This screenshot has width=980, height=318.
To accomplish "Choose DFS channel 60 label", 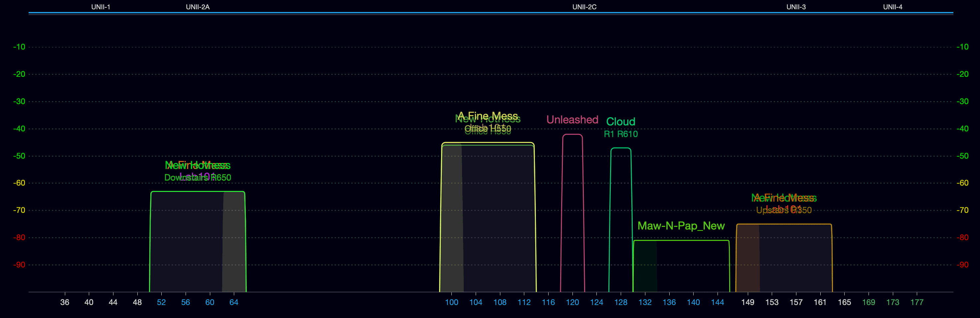I will coord(210,302).
